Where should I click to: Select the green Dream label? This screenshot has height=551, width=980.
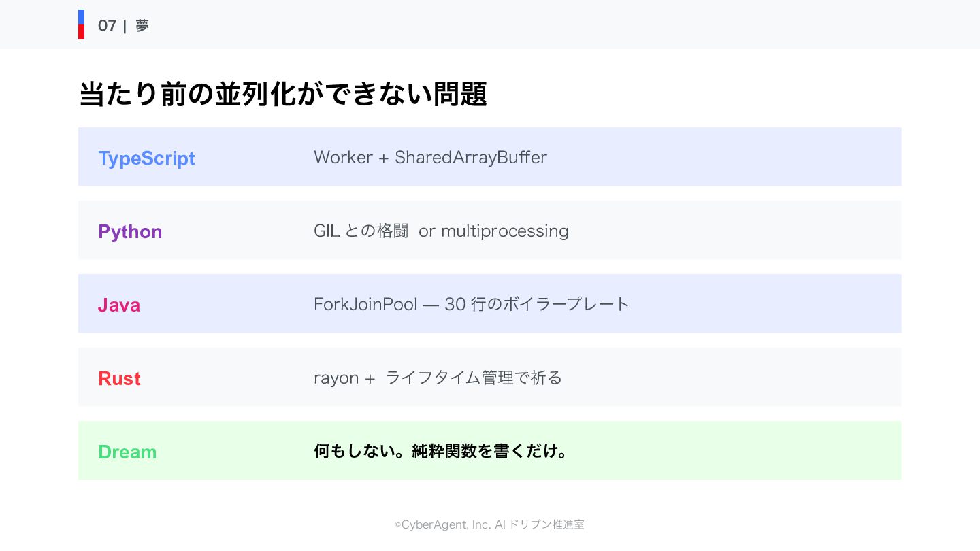point(127,452)
